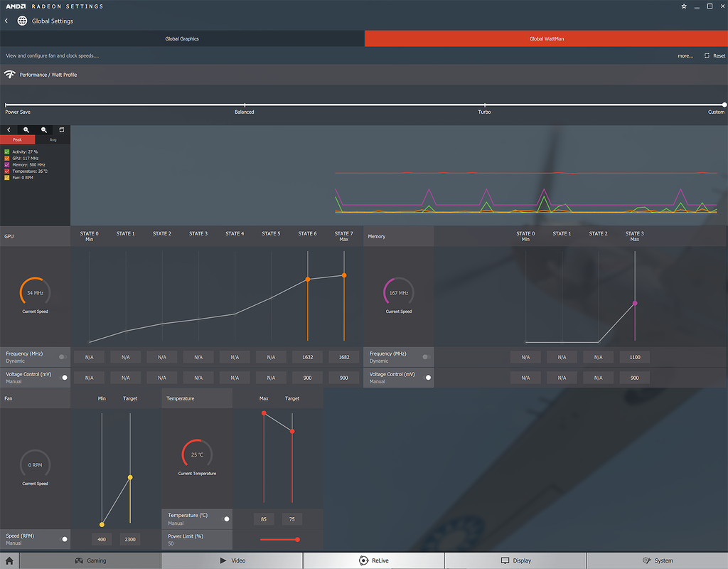Select Avg graph mode tab
The width and height of the screenshot is (728, 569).
pos(53,139)
